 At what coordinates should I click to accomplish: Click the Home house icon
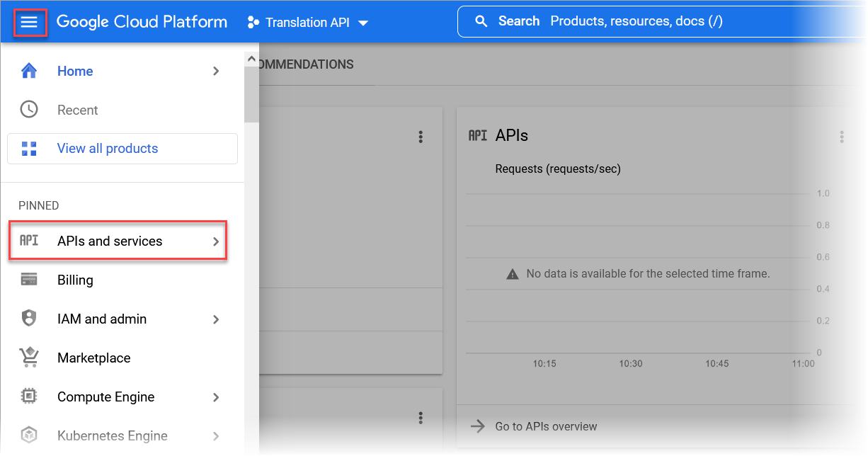(29, 71)
